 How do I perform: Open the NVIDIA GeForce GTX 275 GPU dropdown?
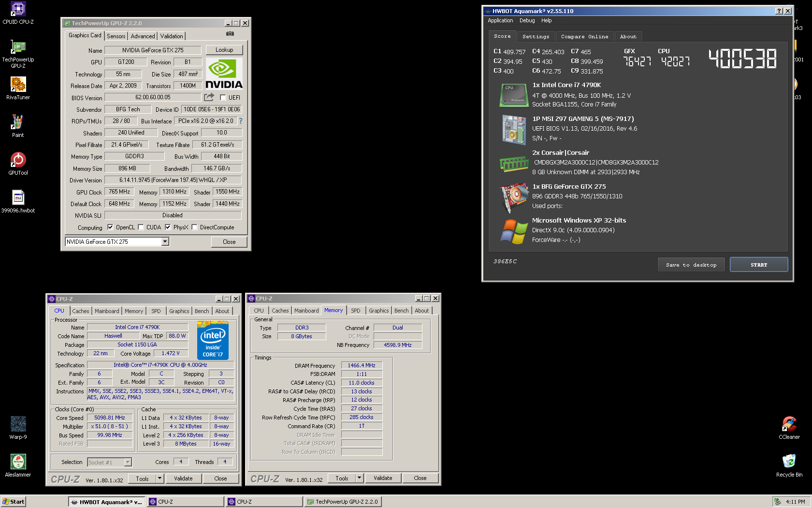(x=165, y=241)
